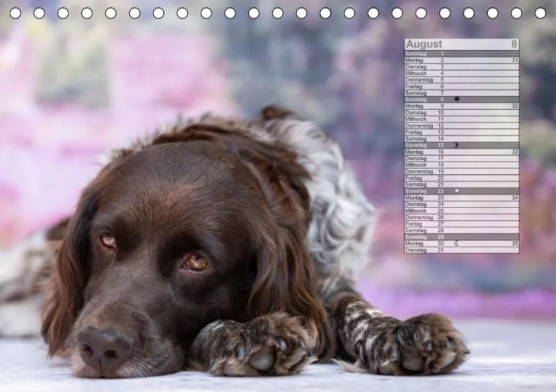556x392 pixels.
Task: Click the dog's nose in the photo
Action: click(x=104, y=348)
